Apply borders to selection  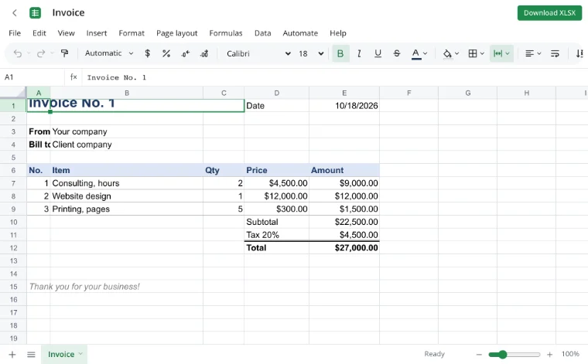[473, 53]
